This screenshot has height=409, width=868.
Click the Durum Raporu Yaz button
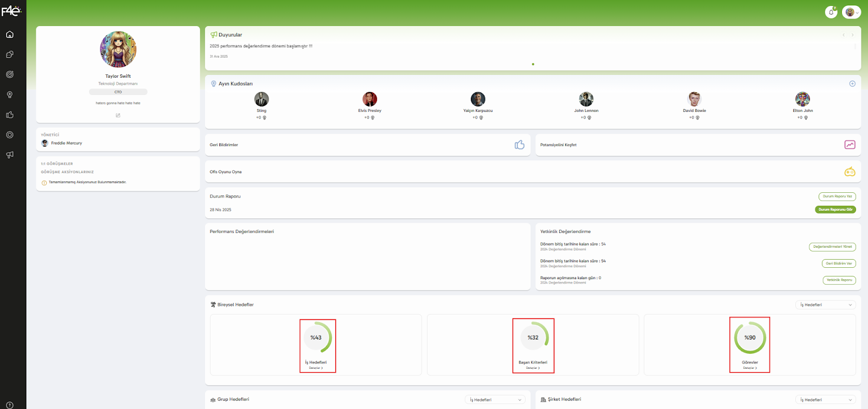837,197
